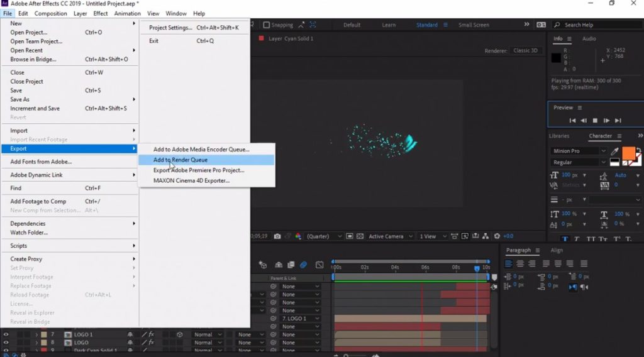Open the 1 View layout dropdown
The height and width of the screenshot is (357, 644).
[x=431, y=236]
